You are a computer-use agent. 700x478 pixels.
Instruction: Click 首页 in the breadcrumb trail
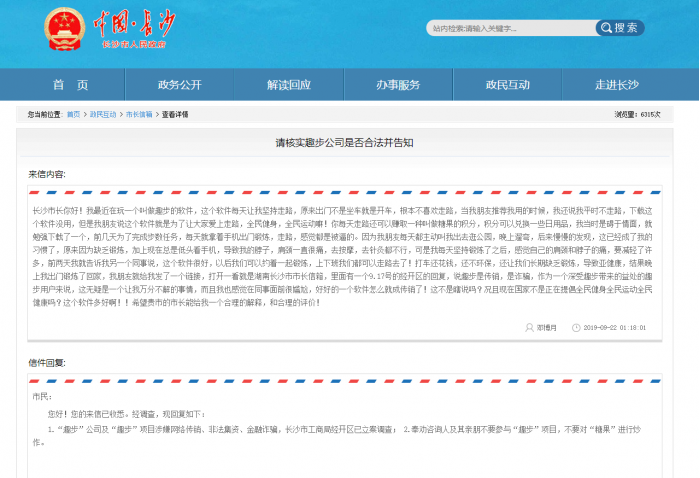click(73, 115)
